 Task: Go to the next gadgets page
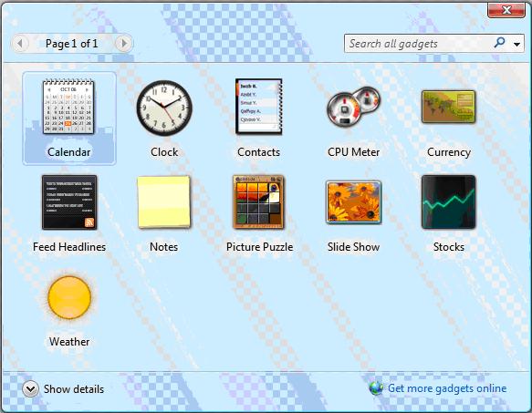click(x=124, y=44)
